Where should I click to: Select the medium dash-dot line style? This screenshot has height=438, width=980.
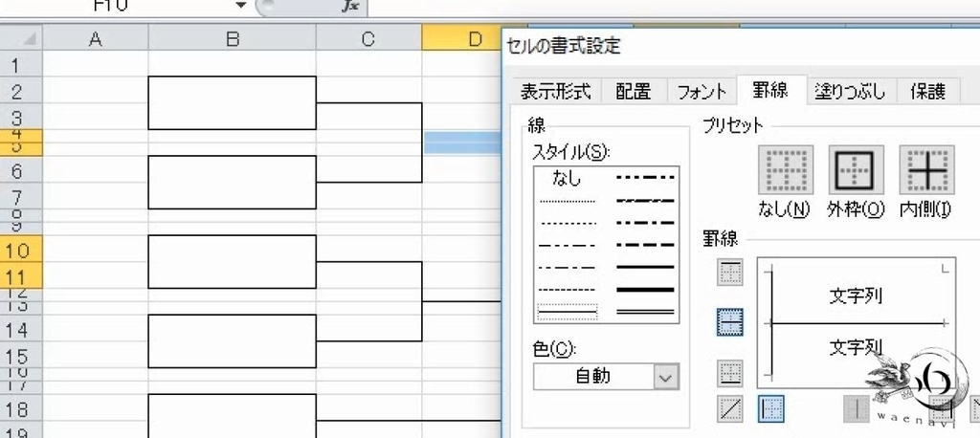[x=646, y=223]
